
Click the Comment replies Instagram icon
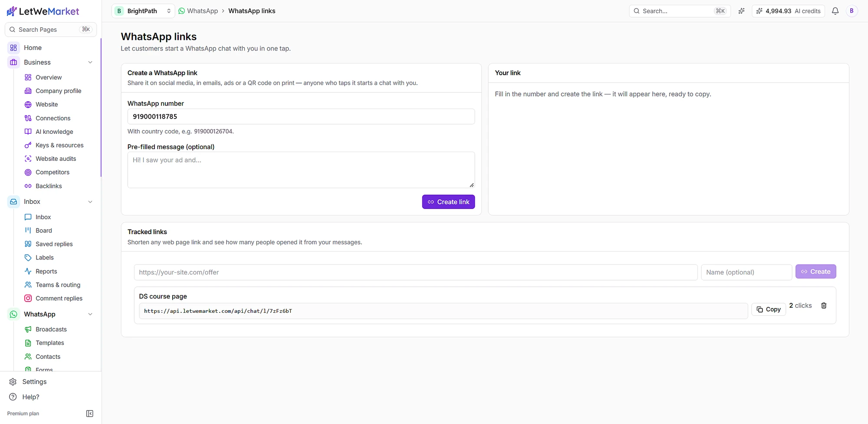click(x=28, y=298)
